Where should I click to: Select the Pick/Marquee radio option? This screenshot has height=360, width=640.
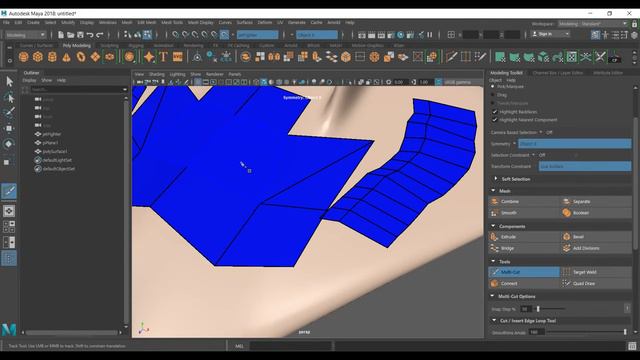tap(493, 87)
